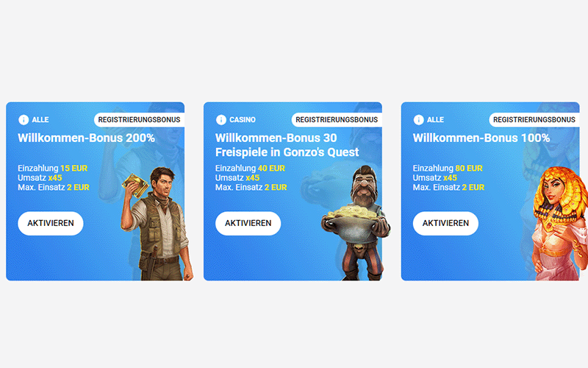Activate the Willkommen-Bonus 200% offer
The height and width of the screenshot is (368, 588).
pos(51,224)
